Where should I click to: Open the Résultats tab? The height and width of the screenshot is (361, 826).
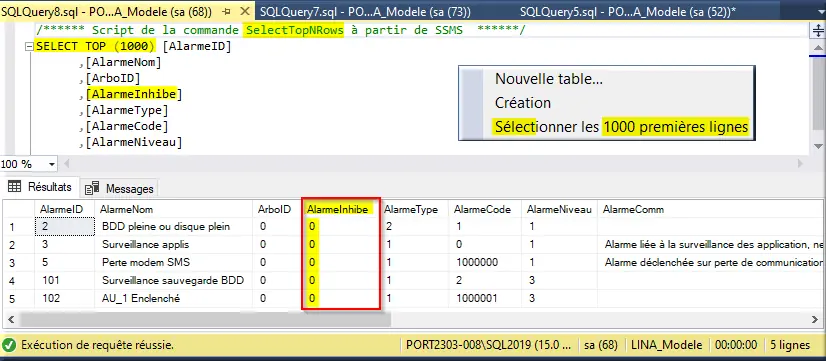pyautogui.click(x=40, y=187)
